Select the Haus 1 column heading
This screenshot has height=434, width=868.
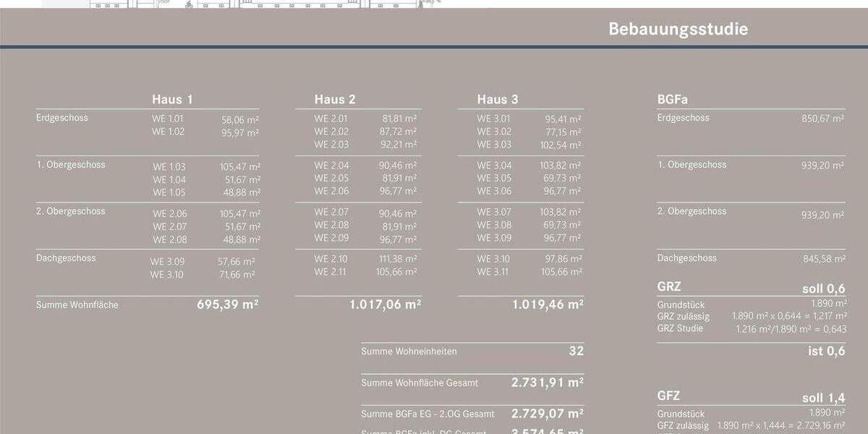click(x=172, y=100)
